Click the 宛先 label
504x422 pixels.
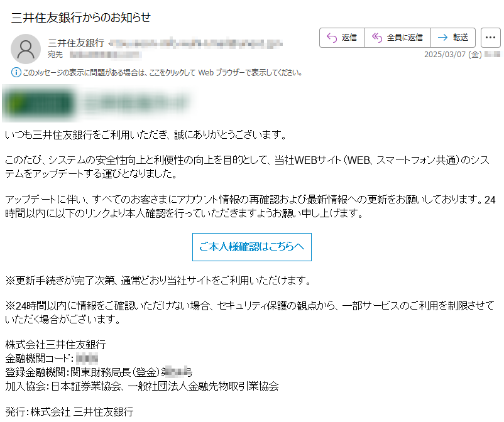coord(55,55)
